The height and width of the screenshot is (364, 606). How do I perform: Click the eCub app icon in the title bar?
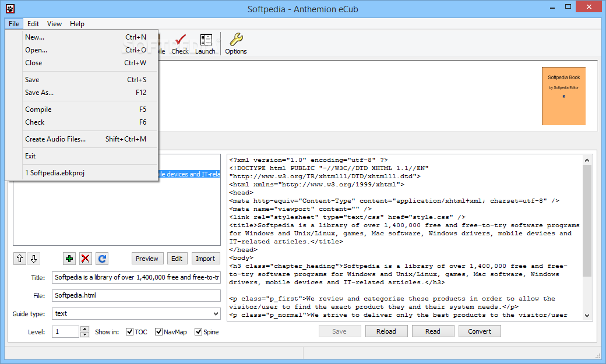coord(10,9)
